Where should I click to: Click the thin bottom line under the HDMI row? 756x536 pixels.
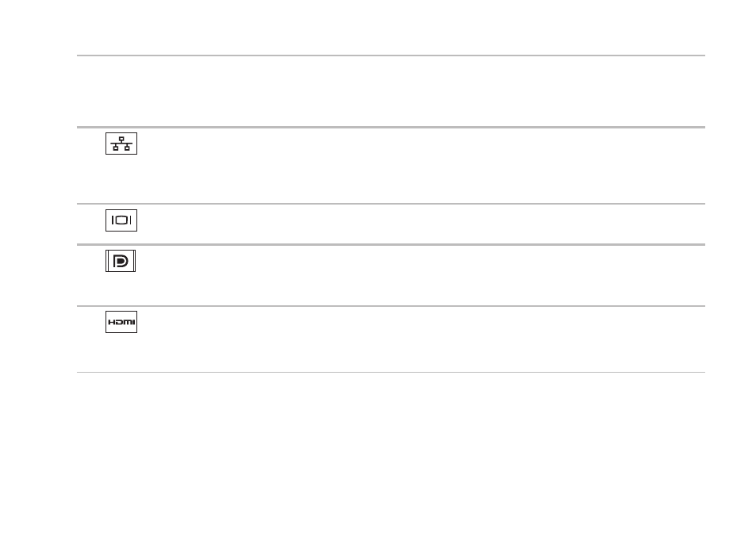pyautogui.click(x=391, y=372)
